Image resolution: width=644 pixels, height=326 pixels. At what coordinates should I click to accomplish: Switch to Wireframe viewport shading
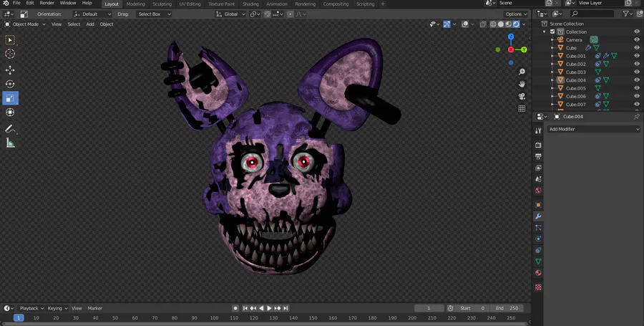[493, 24]
